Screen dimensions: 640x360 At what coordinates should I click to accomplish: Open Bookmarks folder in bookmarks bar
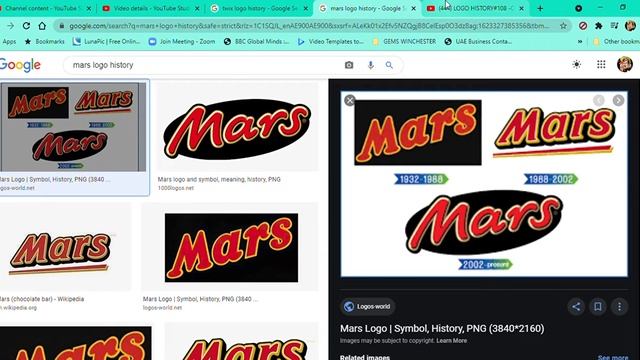point(44,42)
